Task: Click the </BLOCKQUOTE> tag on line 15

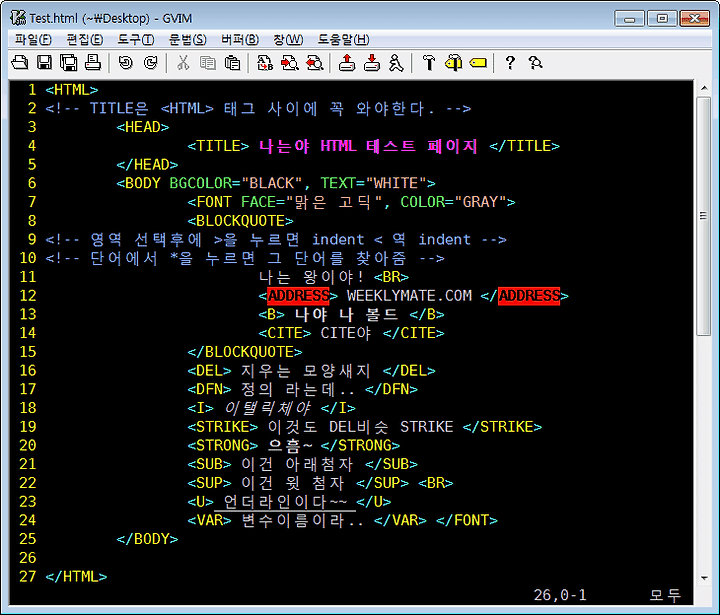Action: (x=245, y=352)
